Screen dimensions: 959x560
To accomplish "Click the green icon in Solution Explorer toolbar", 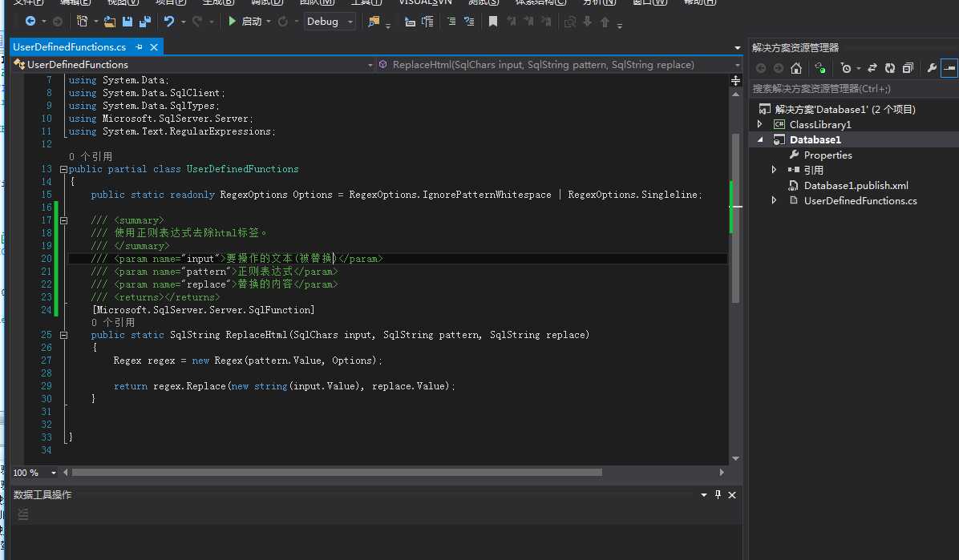I will coord(820,68).
